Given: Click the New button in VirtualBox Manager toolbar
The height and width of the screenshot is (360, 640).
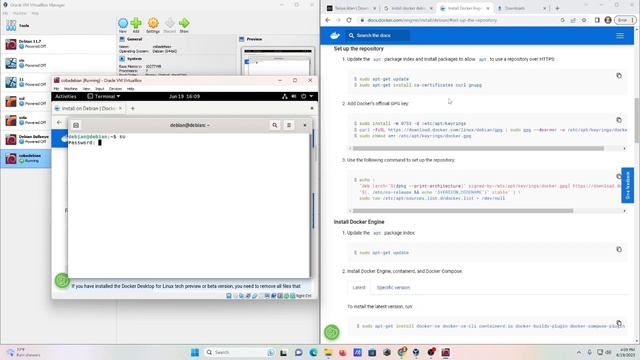Looking at the screenshot, I should (123, 25).
